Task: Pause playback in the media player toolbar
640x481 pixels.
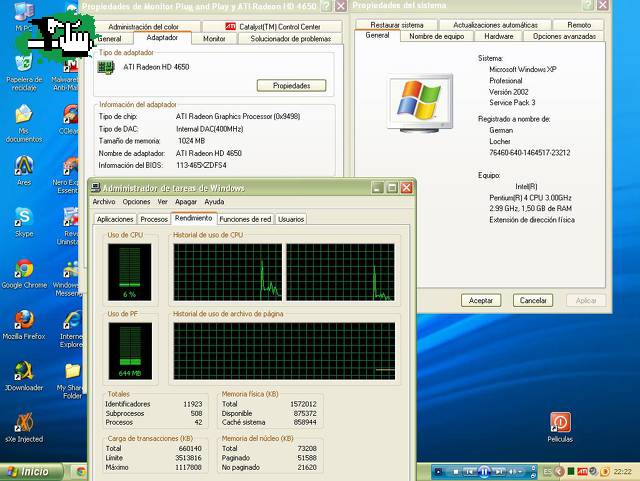Action: pyautogui.click(x=484, y=472)
